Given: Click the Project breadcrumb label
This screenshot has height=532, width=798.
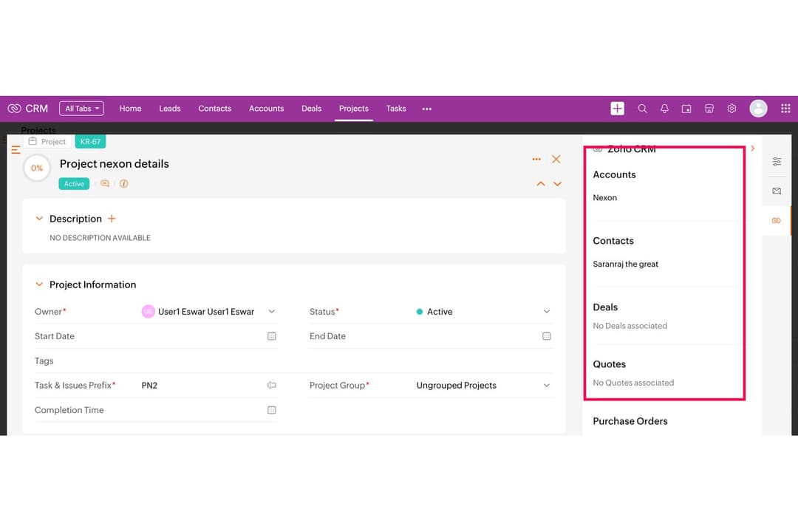Looking at the screenshot, I should pos(48,142).
